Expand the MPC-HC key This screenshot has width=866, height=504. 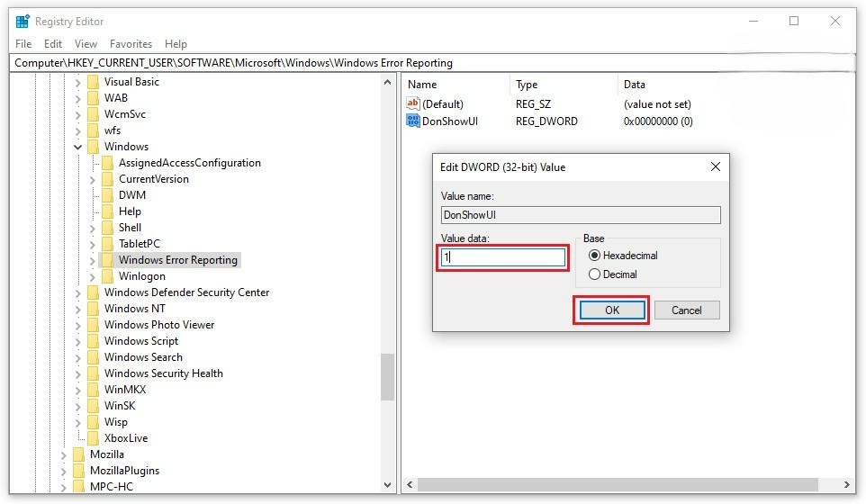tap(64, 487)
